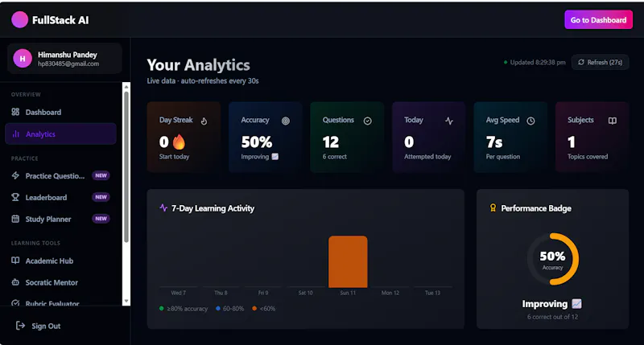The width and height of the screenshot is (644, 345).
Task: Open the Socratic Mentor tool
Action: (x=61, y=282)
